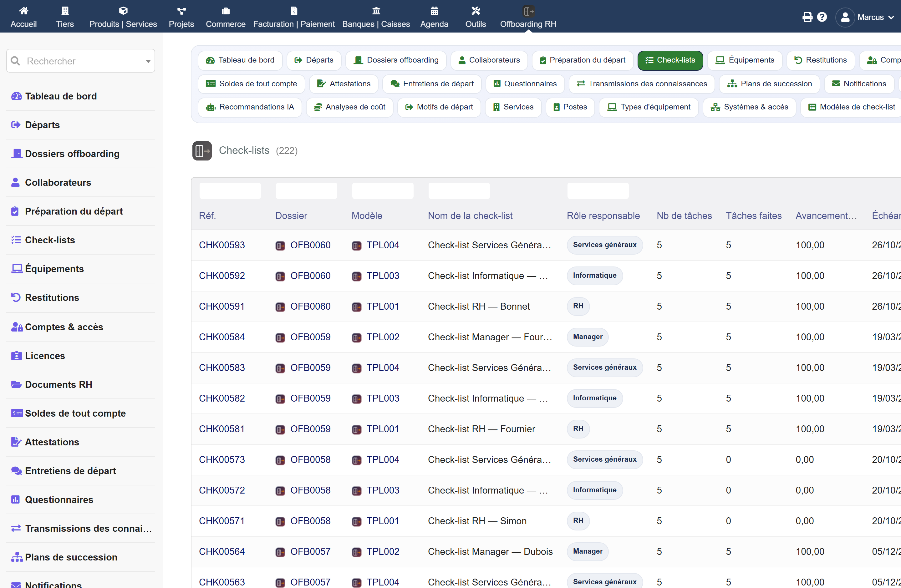Select the active Check-lists tab
The width and height of the screenshot is (901, 588).
pos(670,60)
